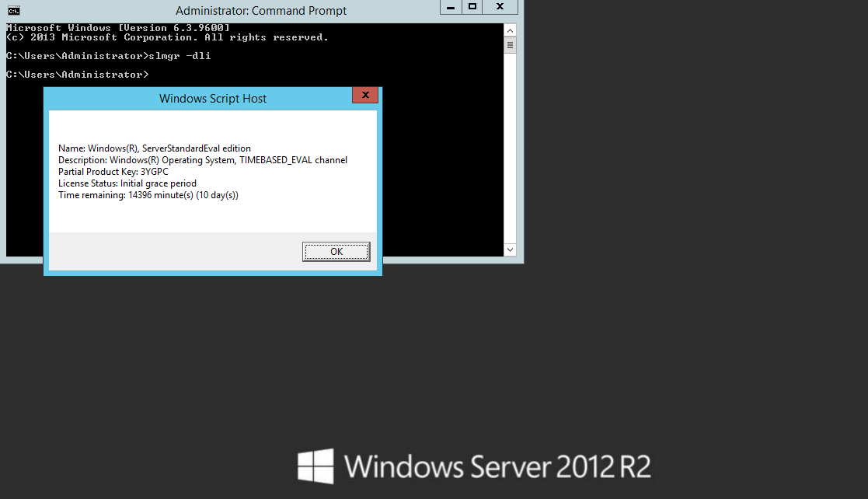The height and width of the screenshot is (499, 868).
Task: Close the Administrator Command Prompt window
Action: pos(500,7)
